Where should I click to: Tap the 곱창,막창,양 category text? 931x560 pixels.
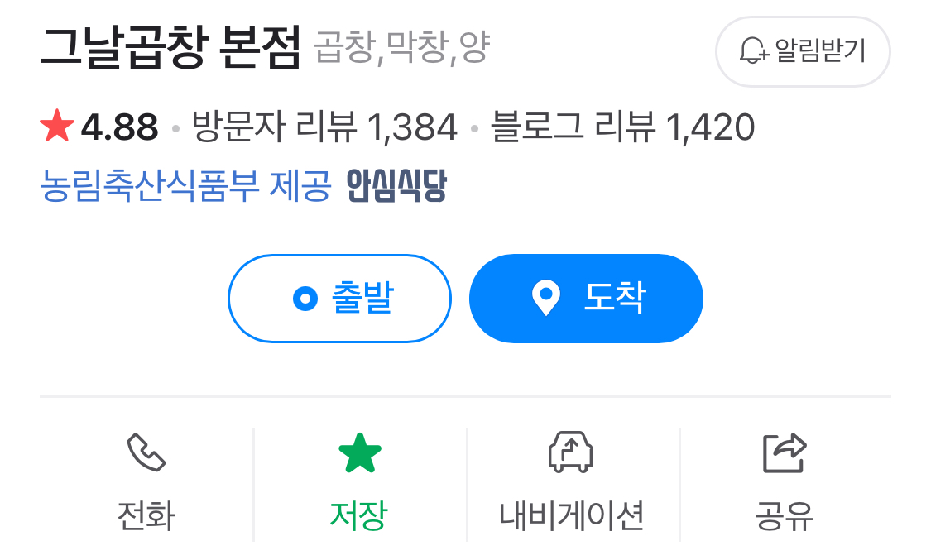401,47
